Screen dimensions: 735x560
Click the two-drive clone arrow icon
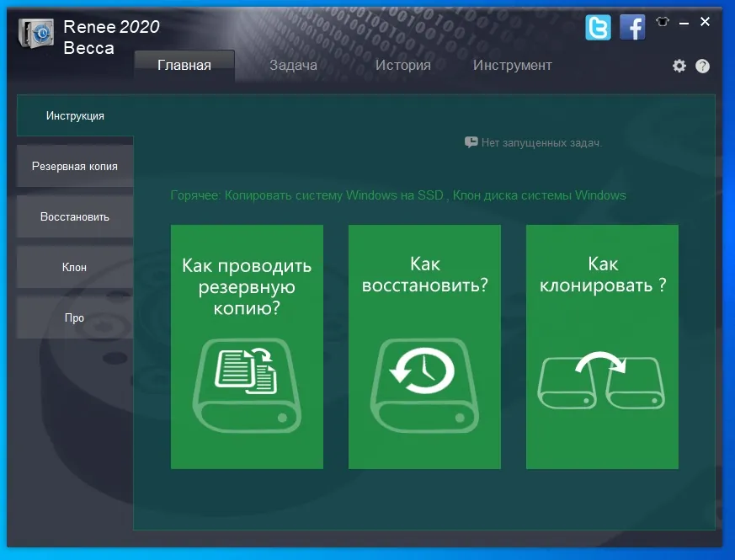click(601, 381)
